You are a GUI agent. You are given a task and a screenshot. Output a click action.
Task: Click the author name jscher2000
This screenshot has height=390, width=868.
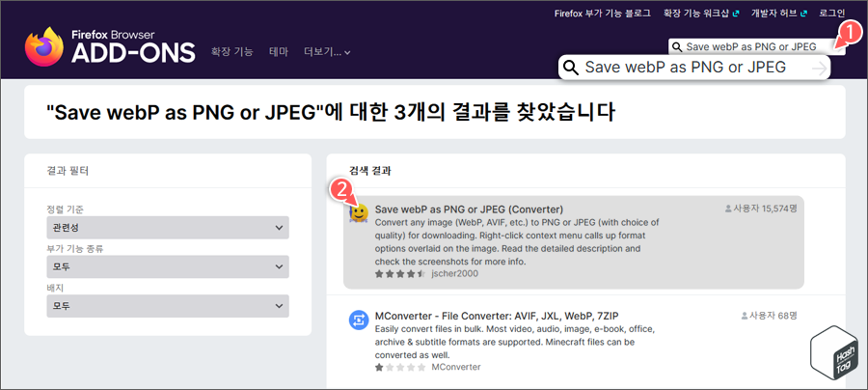(x=454, y=273)
